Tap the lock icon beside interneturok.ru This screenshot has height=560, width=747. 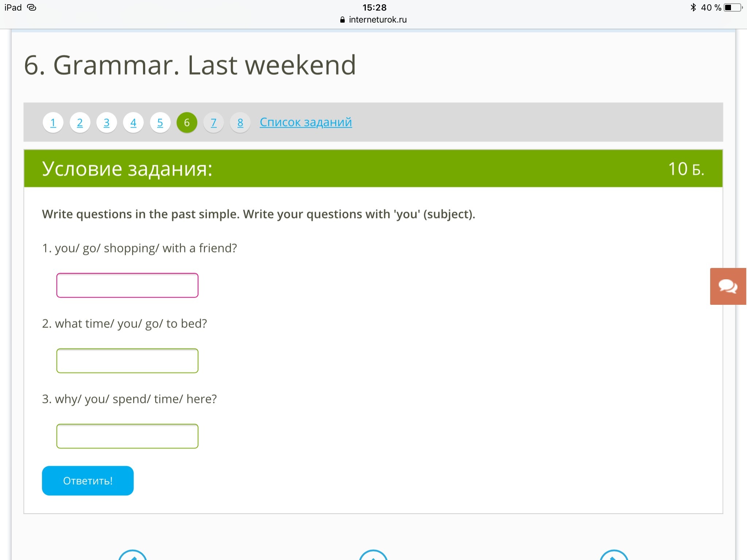tap(342, 20)
